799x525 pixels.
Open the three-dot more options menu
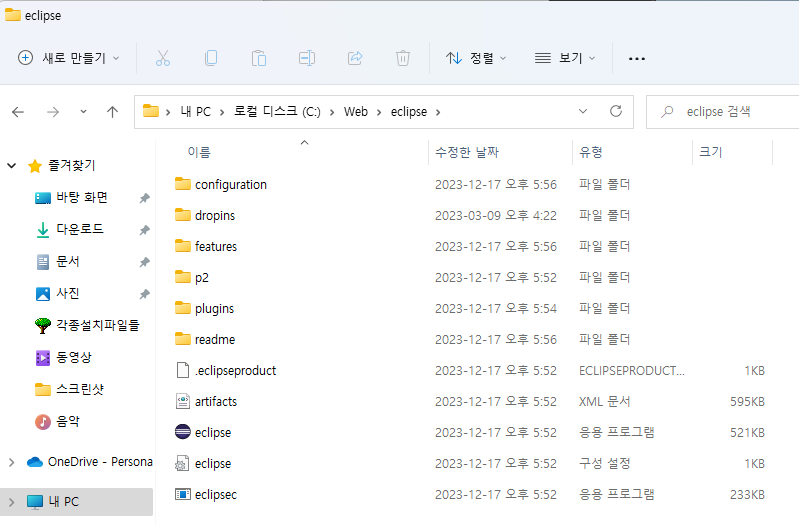point(636,59)
